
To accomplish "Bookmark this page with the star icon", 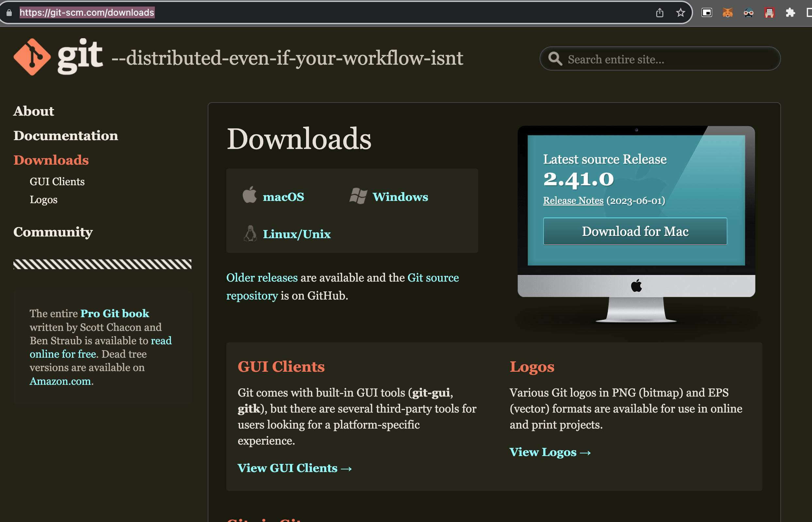I will (680, 13).
